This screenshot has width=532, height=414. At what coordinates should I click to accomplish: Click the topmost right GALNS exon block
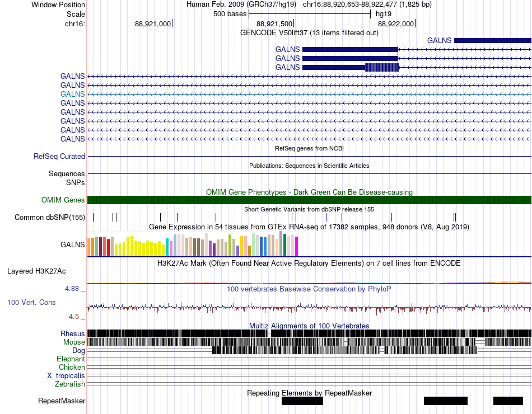[x=493, y=41]
